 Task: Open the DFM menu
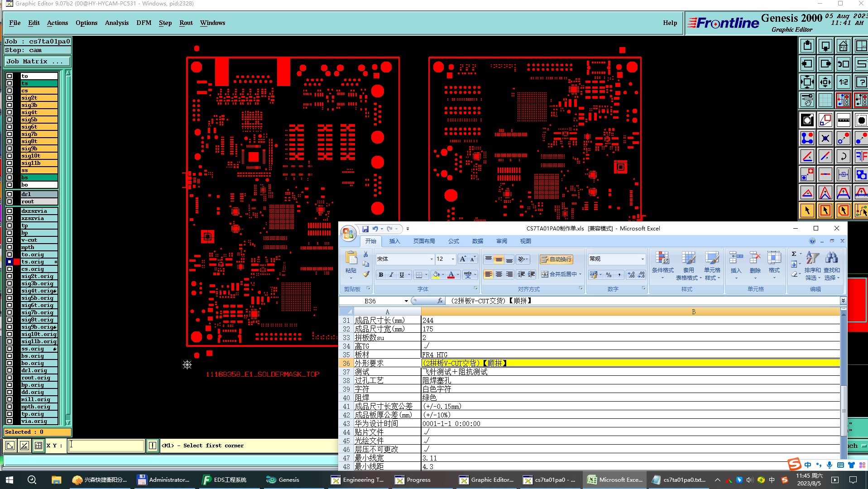tap(144, 23)
